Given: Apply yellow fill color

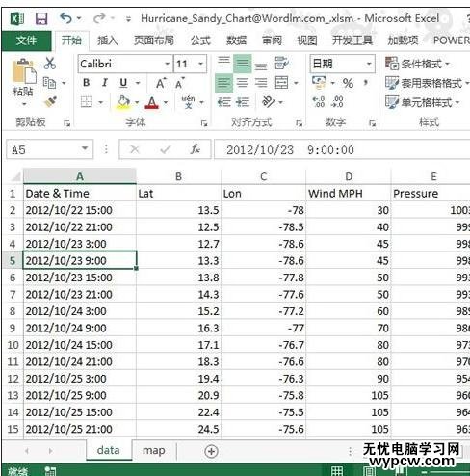Looking at the screenshot, I should pyautogui.click(x=123, y=102).
